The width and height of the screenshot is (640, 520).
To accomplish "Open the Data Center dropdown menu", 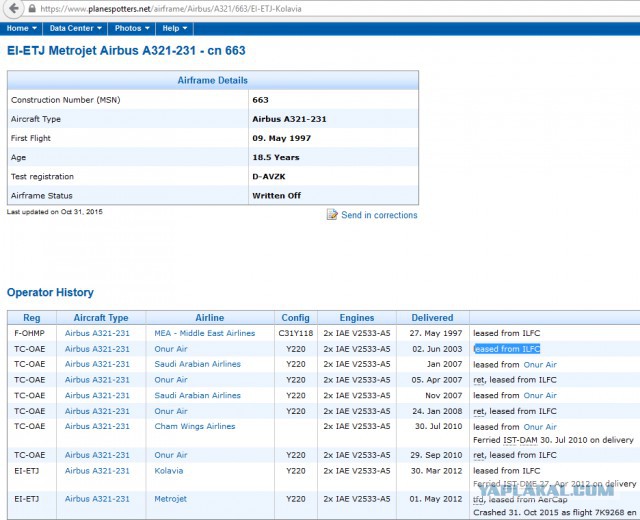I will 76,28.
